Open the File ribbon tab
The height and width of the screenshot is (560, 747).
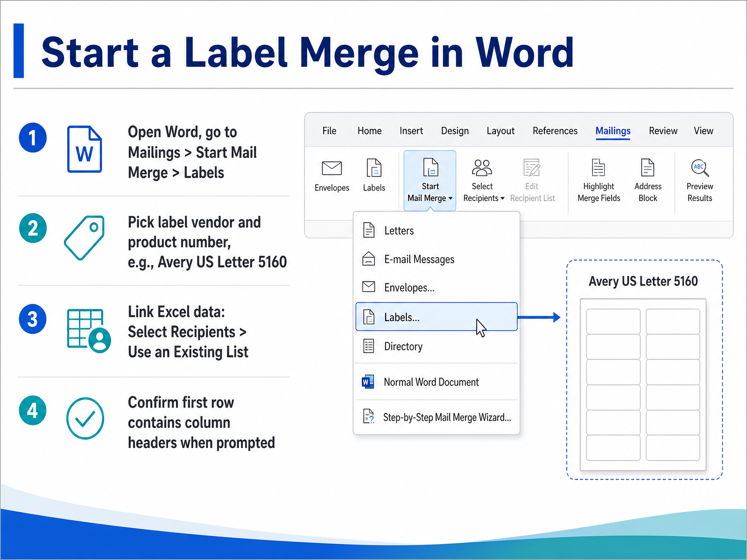click(x=329, y=131)
